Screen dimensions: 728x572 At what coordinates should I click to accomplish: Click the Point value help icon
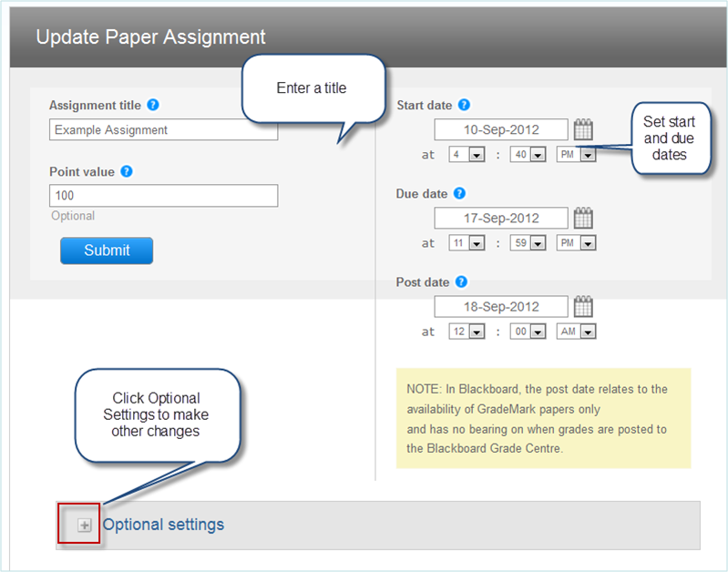coord(127,171)
